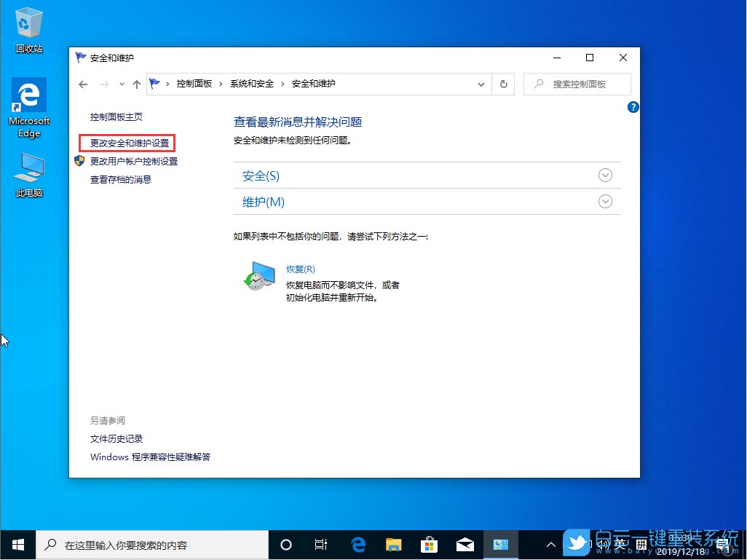Viewport: 747px width, 560px height.
Task: Open the Mail app from the taskbar
Action: point(465,544)
